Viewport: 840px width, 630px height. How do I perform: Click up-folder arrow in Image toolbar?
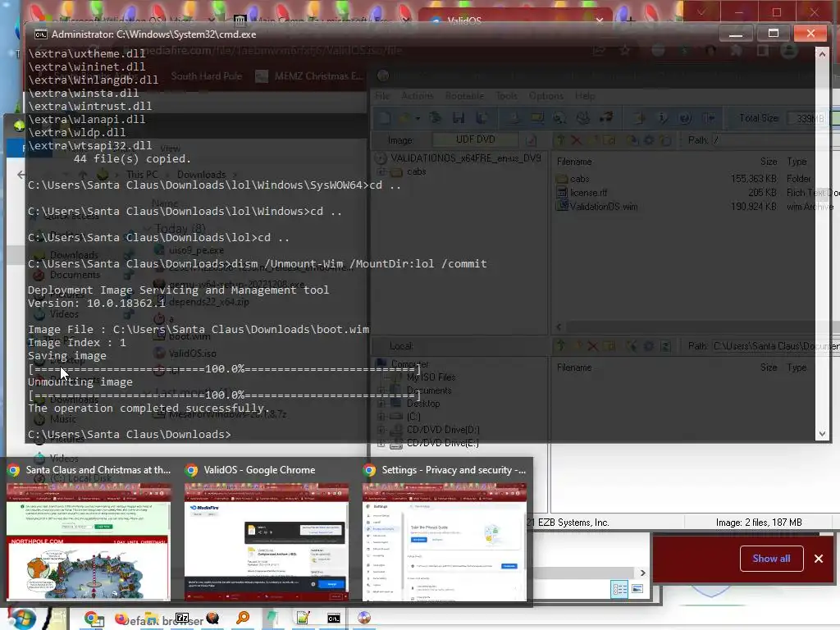pyautogui.click(x=561, y=140)
